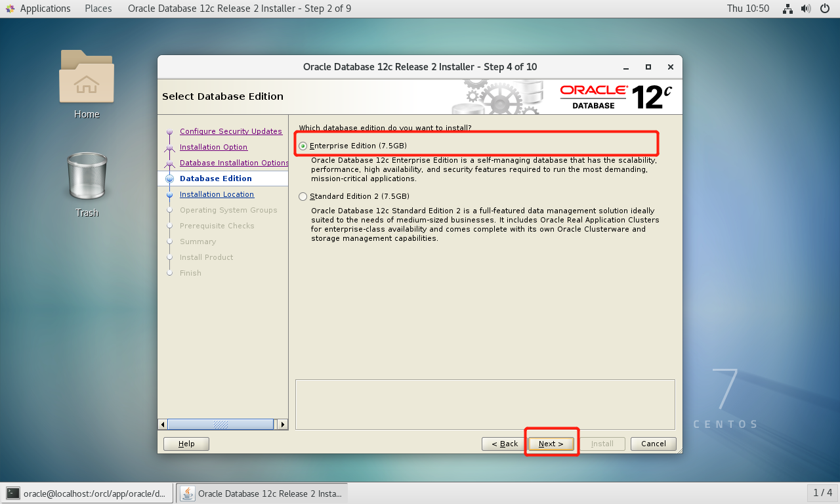This screenshot has width=840, height=504.
Task: Click the Java installer icon in taskbar
Action: 188,493
